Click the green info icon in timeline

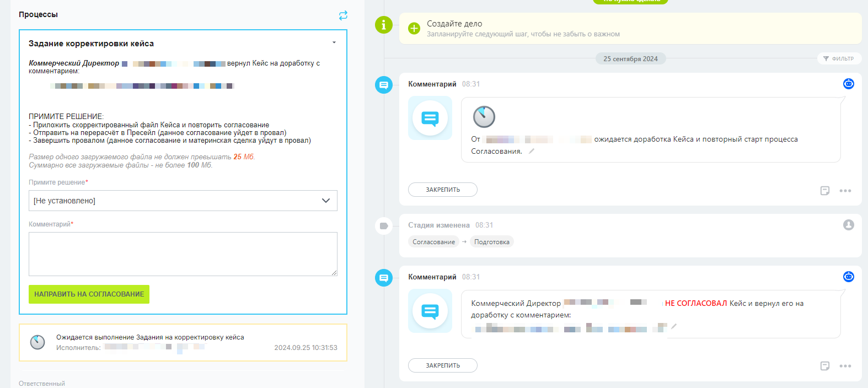point(384,25)
